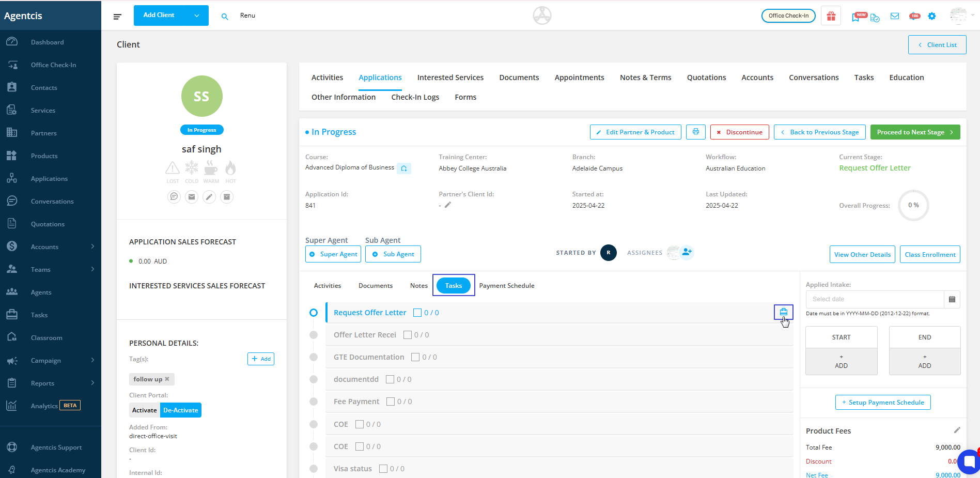Screen dimensions: 980x478
Task: Click the add assignee person icon
Action: point(687,252)
